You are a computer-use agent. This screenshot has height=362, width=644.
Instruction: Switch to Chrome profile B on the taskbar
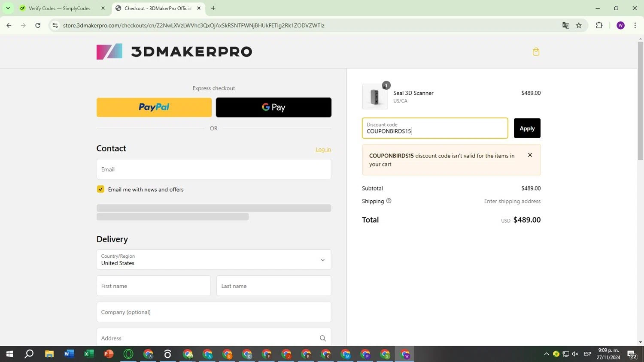tap(227, 354)
